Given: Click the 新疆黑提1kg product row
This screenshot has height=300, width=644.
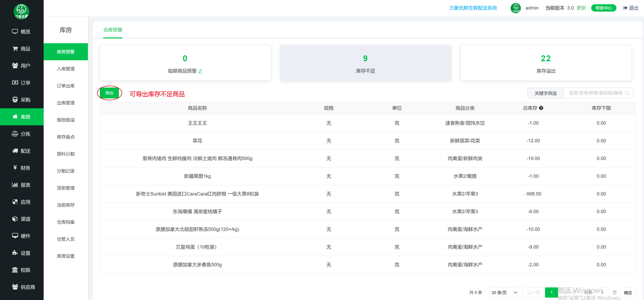Looking at the screenshot, I should (x=368, y=176).
